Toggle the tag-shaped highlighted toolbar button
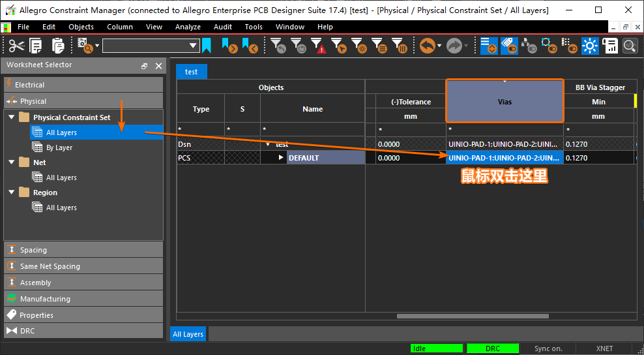Screen dimensions: 644x355 (509, 46)
